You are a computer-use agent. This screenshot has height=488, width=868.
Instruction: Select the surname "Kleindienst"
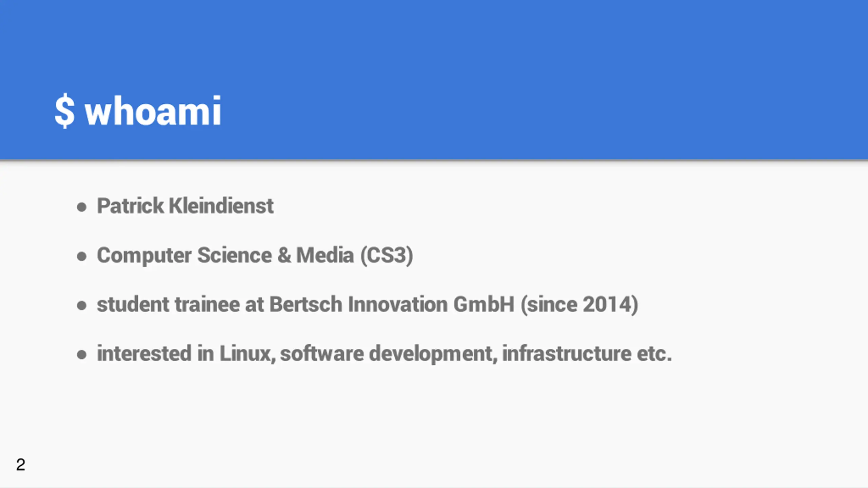pyautogui.click(x=221, y=206)
